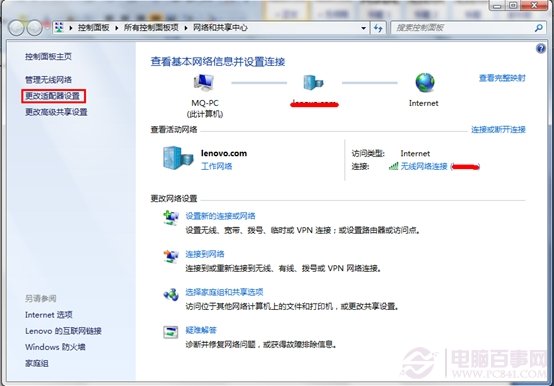Screen dimensions: 554x386
Task: Open 家庭组 in the sidebar
Action: coord(37,363)
